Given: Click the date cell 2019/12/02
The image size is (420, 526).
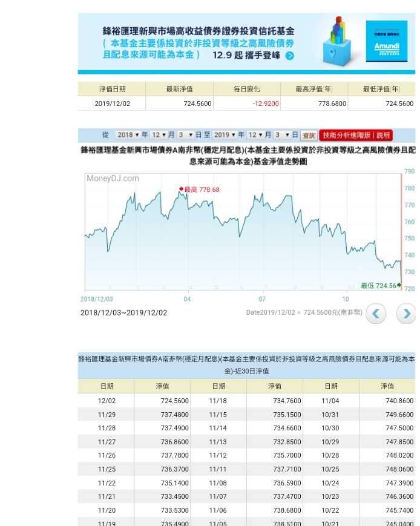Looking at the screenshot, I should point(113,104).
